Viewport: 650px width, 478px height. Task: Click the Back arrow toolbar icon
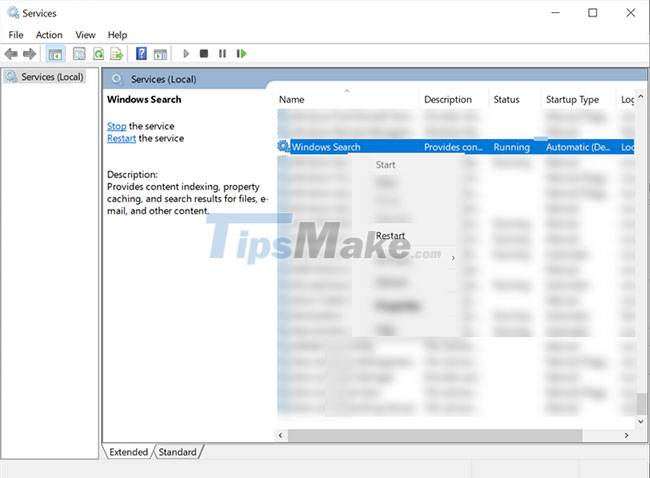coord(11,53)
